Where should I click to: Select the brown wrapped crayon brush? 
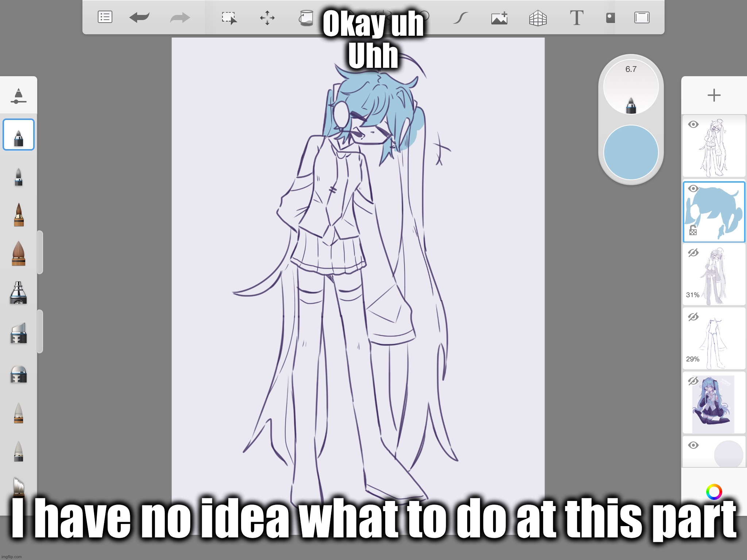[19, 413]
